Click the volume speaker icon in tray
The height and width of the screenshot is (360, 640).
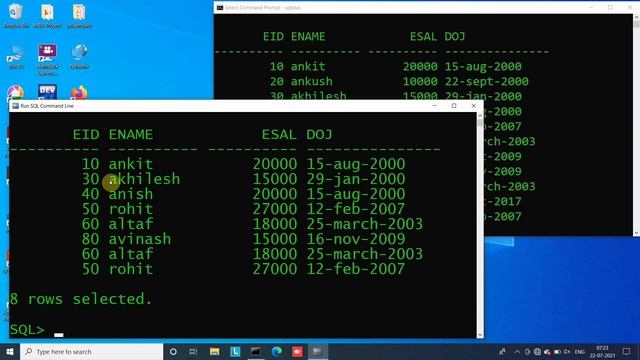pyautogui.click(x=567, y=351)
